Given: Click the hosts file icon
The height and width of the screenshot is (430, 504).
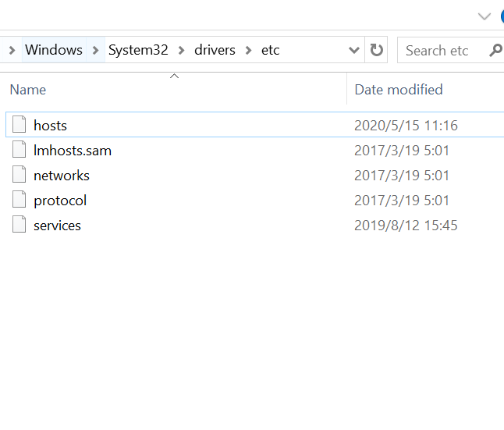Looking at the screenshot, I should (x=20, y=125).
